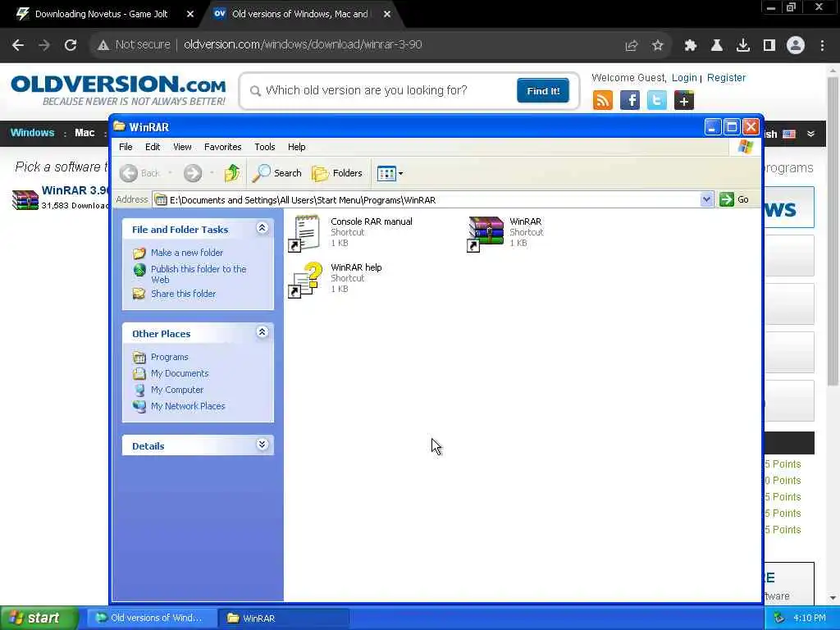
Task: Open the browser side panel icon
Action: tap(769, 46)
